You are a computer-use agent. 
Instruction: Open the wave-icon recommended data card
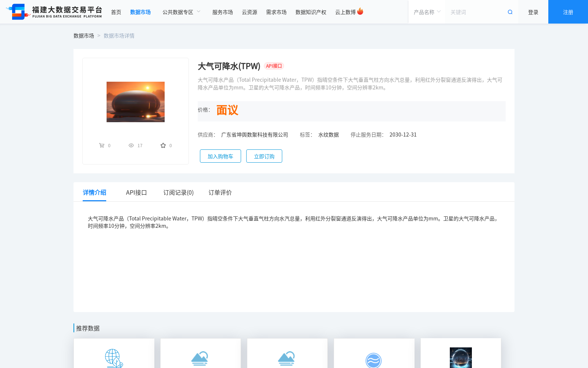coord(374,353)
